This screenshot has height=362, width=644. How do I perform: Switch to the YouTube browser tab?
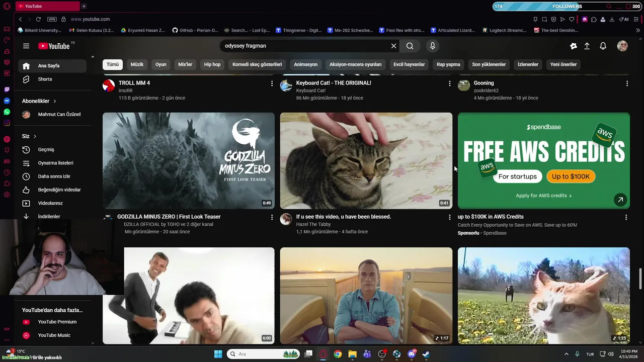coord(47,6)
